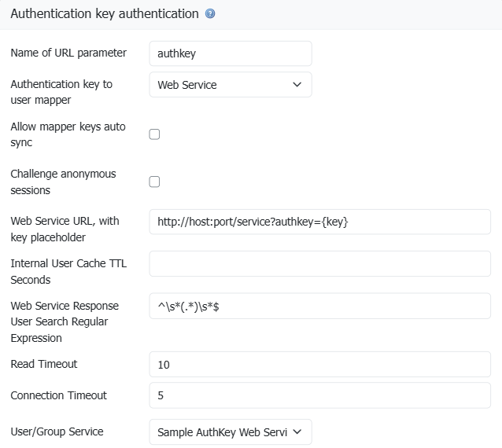Click the "User/Group Service" label text
The height and width of the screenshot is (448, 502).
(x=57, y=431)
